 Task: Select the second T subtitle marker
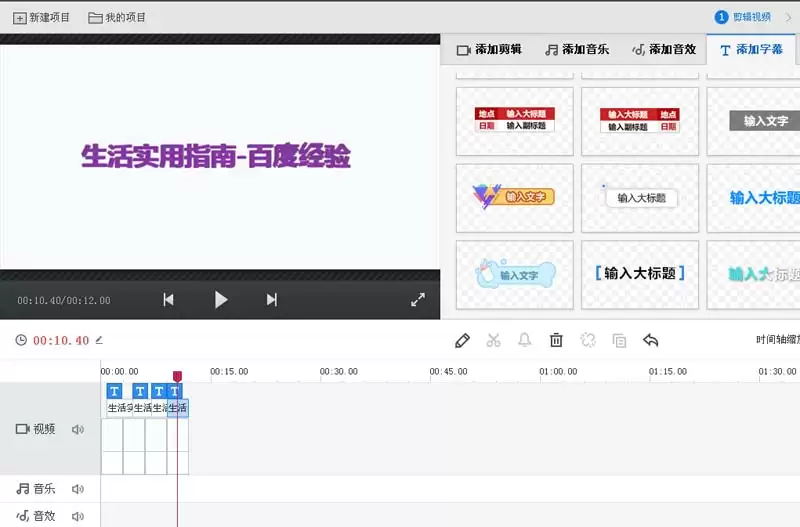click(x=140, y=391)
